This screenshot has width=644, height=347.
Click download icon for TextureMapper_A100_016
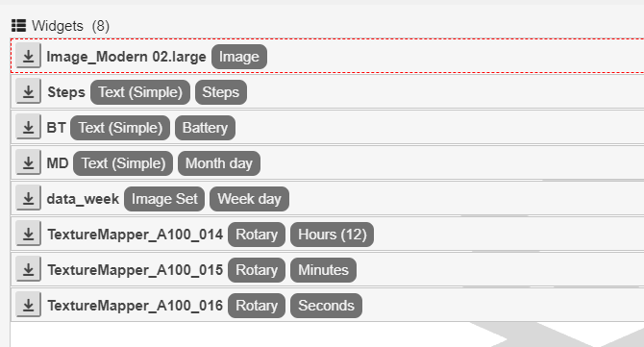point(28,305)
